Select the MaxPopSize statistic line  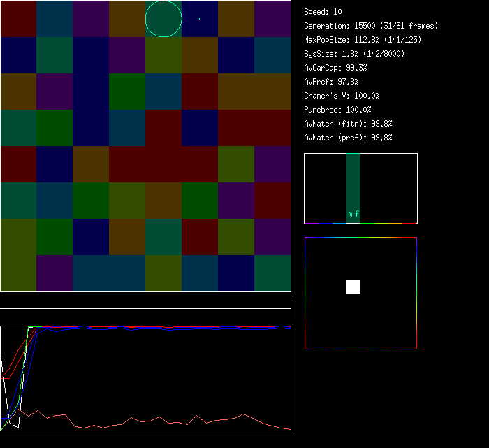(363, 40)
